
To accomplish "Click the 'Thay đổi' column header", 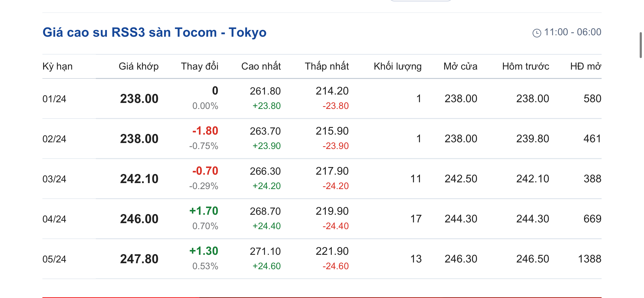I will coord(200,66).
